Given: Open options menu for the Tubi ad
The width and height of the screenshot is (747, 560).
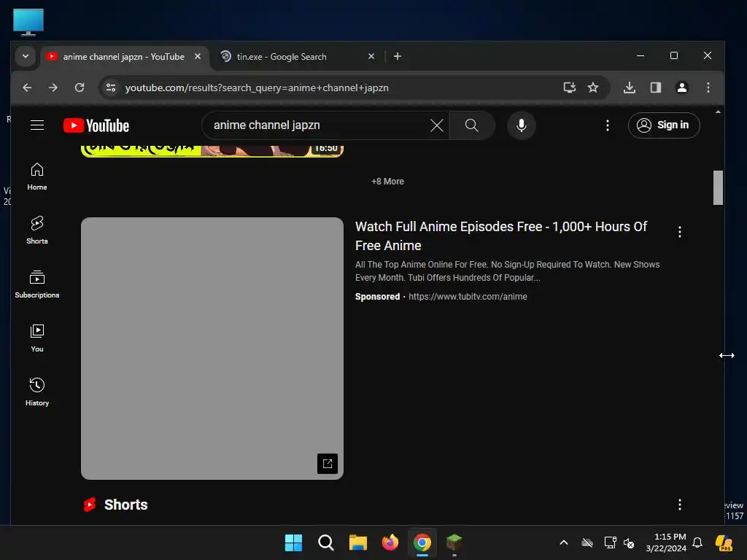Looking at the screenshot, I should pyautogui.click(x=679, y=232).
